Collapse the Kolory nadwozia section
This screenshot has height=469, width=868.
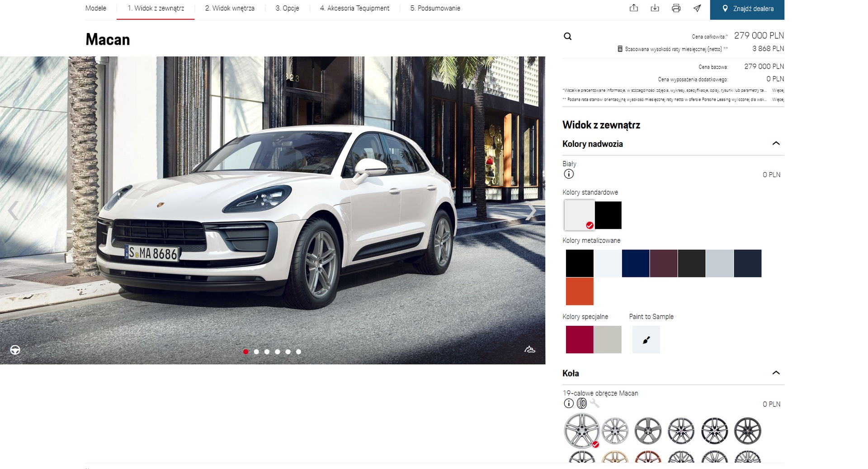(776, 144)
